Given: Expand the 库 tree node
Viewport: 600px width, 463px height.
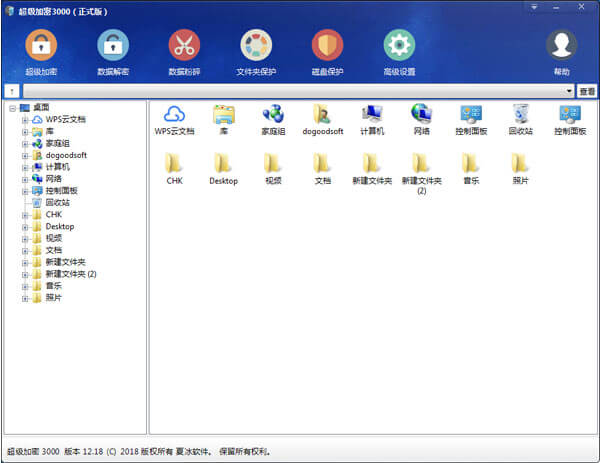Looking at the screenshot, I should click(25, 132).
